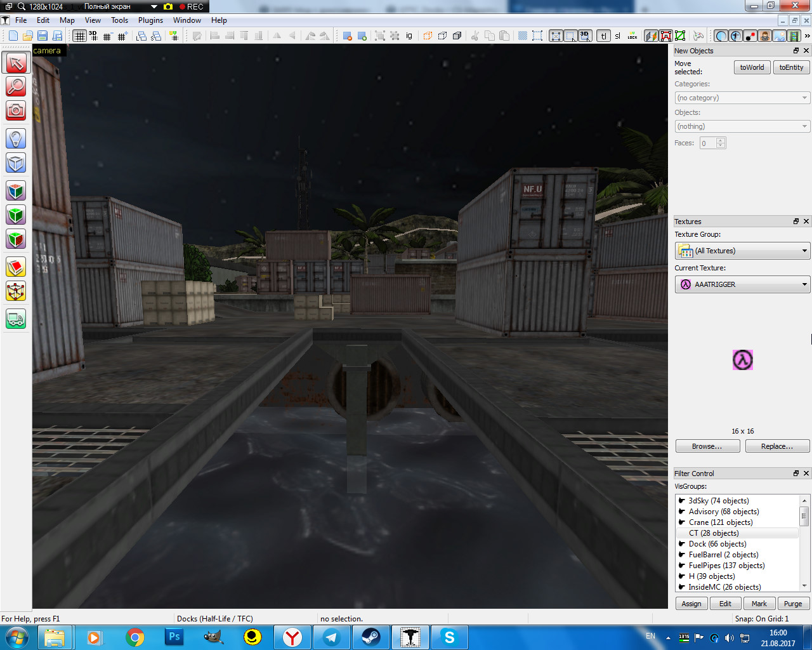
Task: Open the View menu
Action: click(x=93, y=20)
